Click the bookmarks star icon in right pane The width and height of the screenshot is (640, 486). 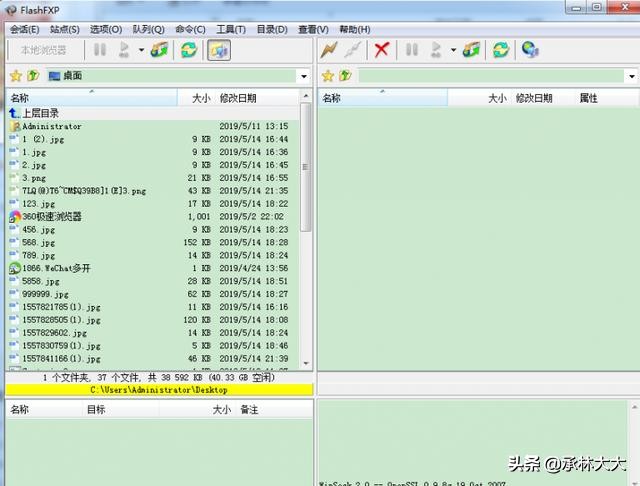pos(328,75)
